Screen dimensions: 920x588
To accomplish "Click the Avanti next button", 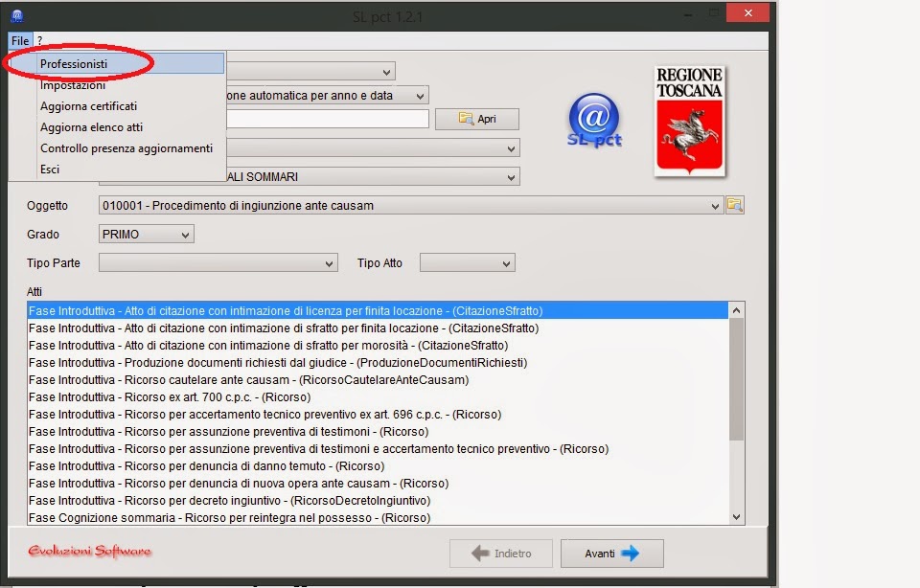I will 612,554.
